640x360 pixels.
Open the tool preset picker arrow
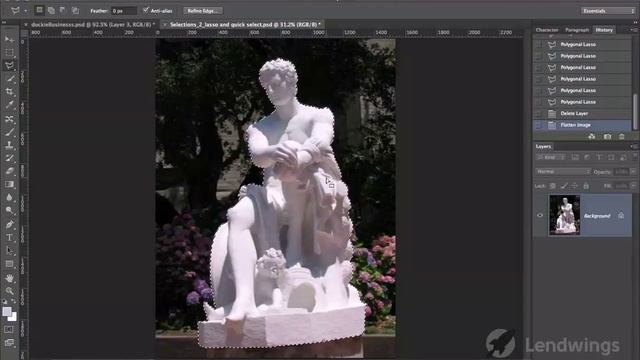[x=25, y=11]
